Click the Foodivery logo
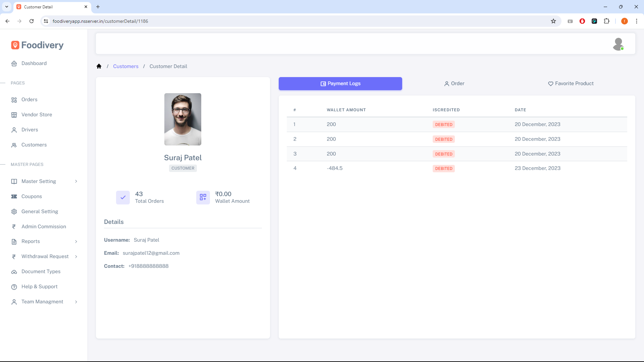 (37, 45)
